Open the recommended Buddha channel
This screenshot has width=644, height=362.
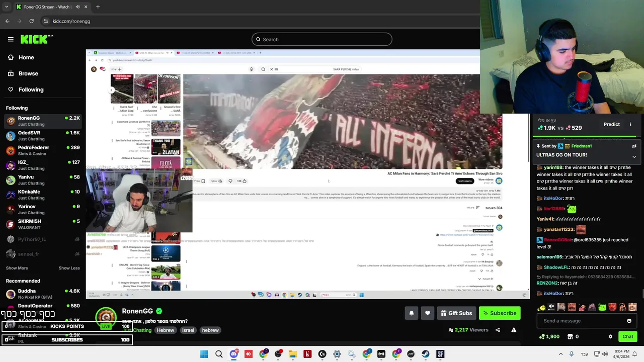coord(43,294)
